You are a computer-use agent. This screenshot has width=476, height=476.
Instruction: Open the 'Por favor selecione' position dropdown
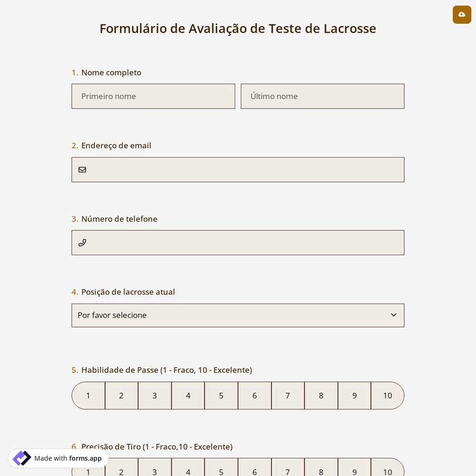click(238, 315)
